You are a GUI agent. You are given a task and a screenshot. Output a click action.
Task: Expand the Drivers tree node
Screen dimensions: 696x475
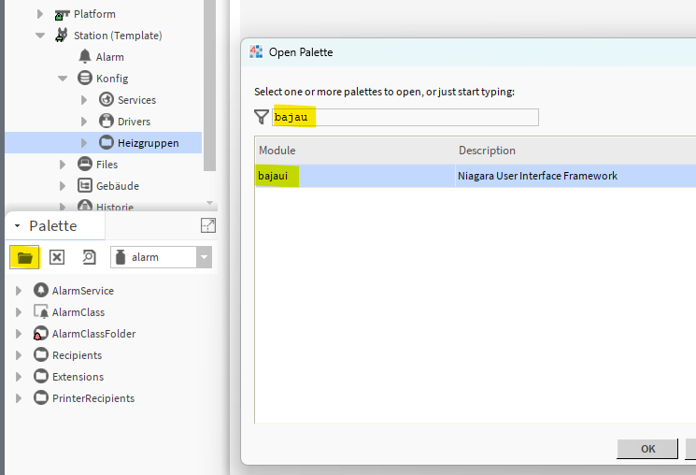click(x=84, y=121)
